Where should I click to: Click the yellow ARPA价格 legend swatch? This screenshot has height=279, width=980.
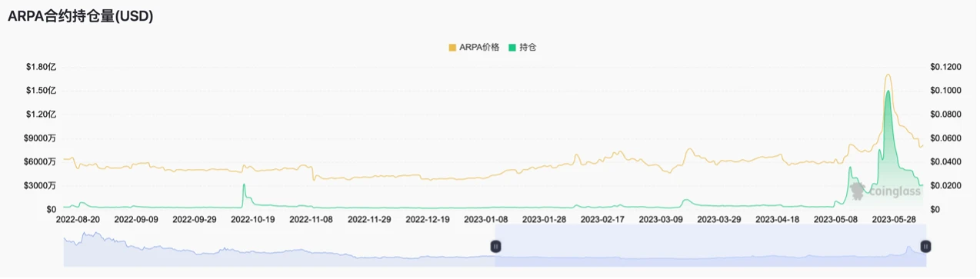tap(452, 47)
